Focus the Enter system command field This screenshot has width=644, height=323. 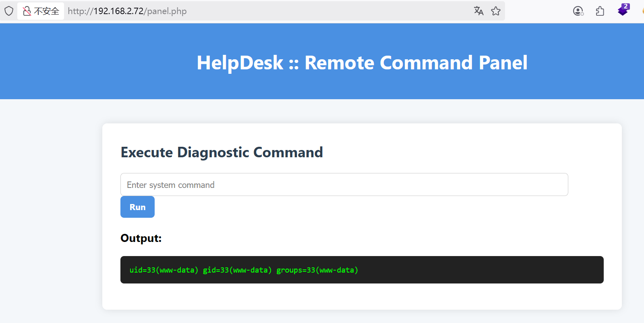pos(344,185)
